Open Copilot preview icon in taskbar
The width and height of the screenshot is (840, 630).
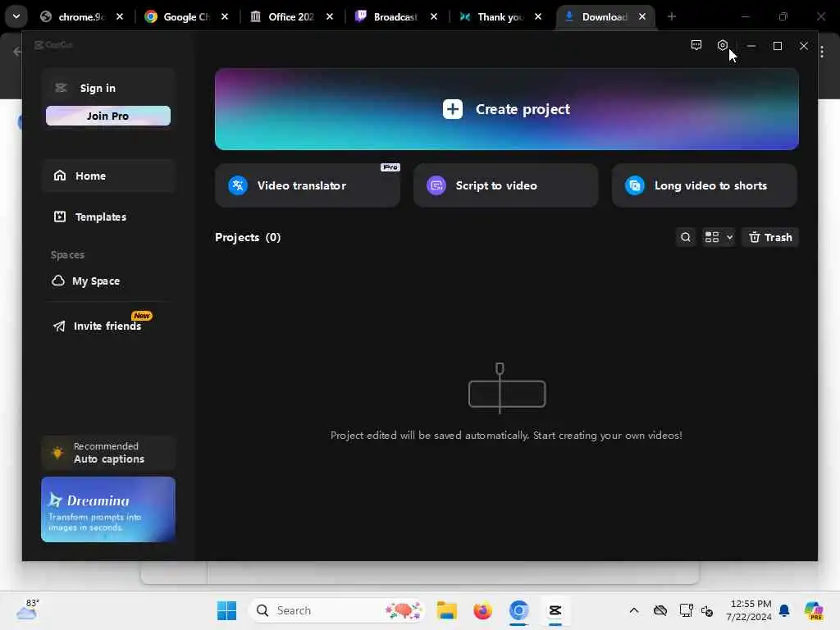tap(813, 610)
